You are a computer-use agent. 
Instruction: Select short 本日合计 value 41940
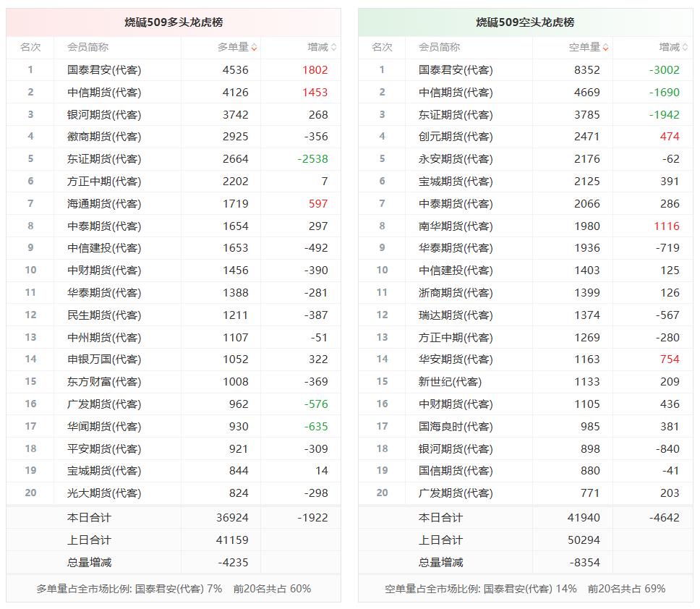[x=584, y=517]
